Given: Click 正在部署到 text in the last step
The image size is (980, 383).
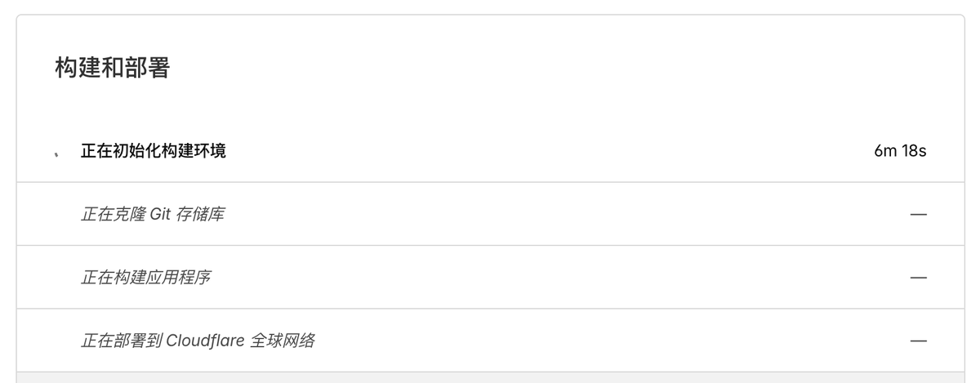Looking at the screenshot, I should [x=121, y=341].
